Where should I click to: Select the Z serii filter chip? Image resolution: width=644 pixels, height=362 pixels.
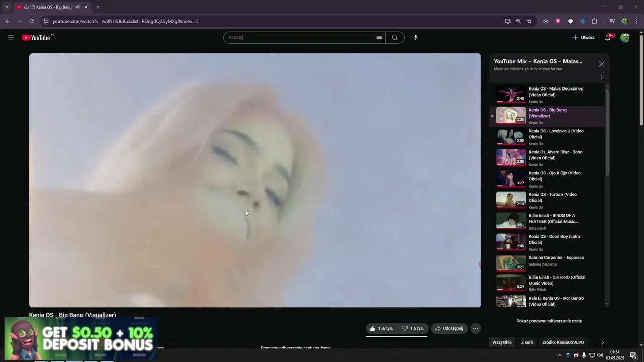point(527,342)
